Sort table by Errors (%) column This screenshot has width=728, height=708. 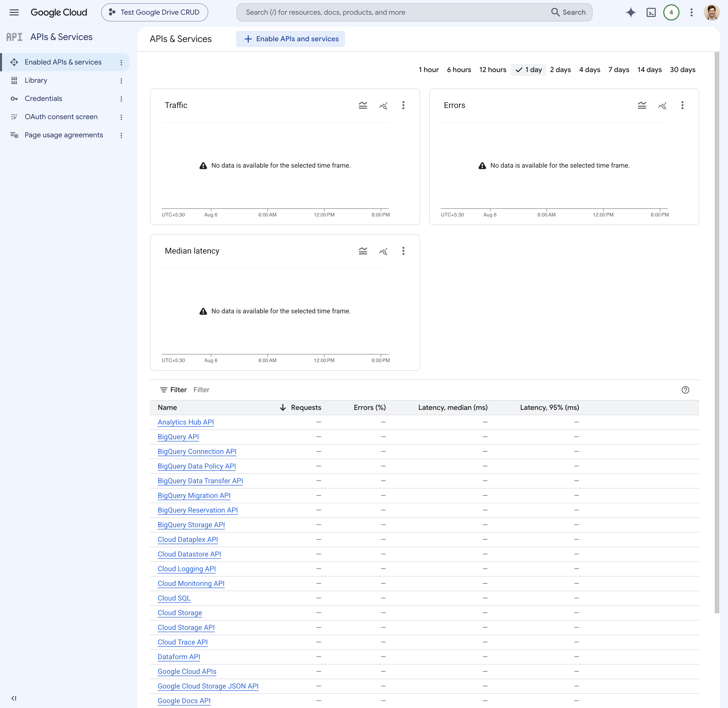[x=370, y=408]
